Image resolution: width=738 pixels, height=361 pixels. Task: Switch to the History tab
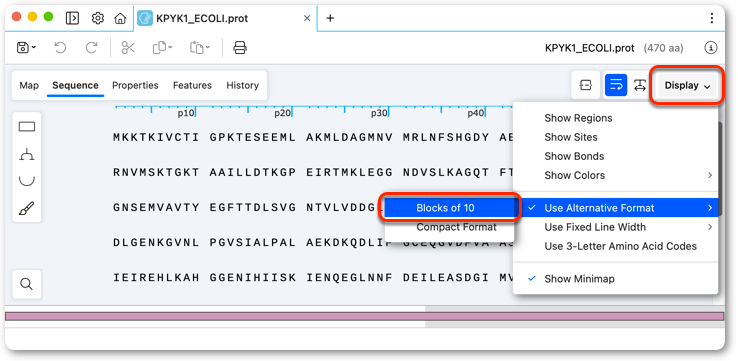pos(242,85)
